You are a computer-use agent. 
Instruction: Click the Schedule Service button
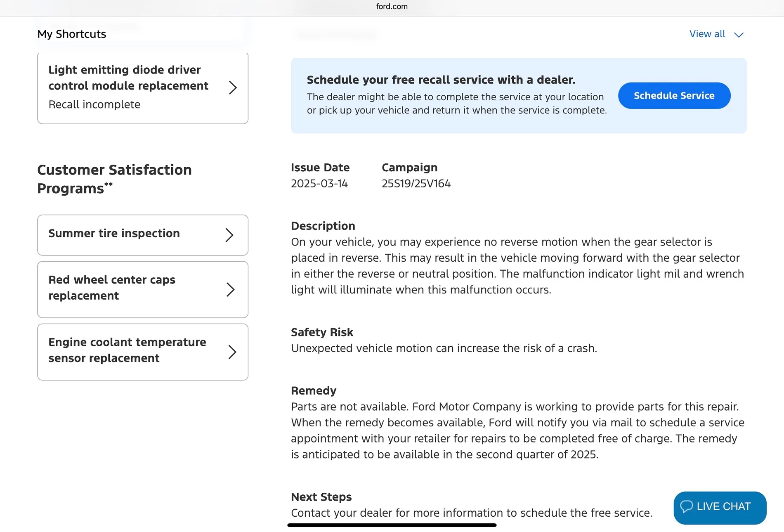[x=674, y=95]
